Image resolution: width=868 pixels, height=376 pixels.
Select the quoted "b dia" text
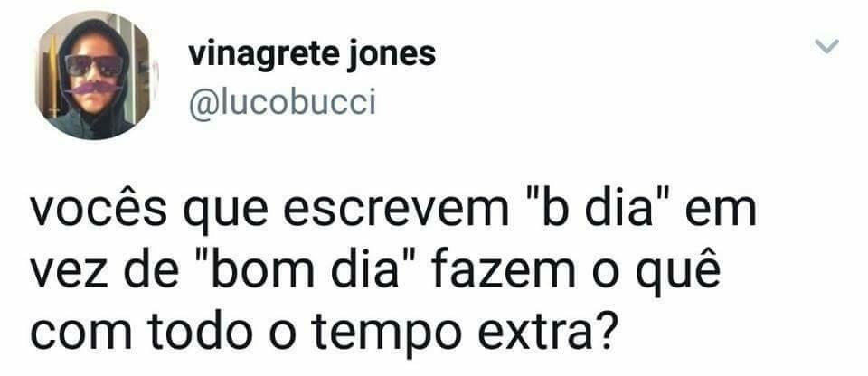[597, 209]
